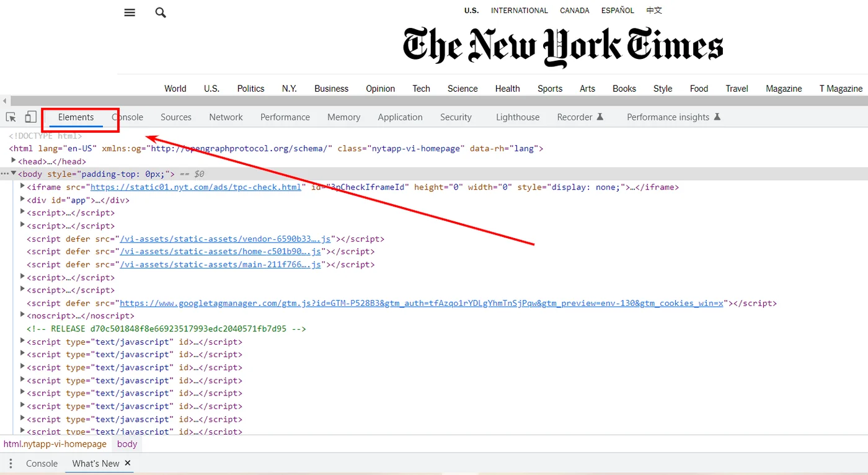The height and width of the screenshot is (475, 868).
Task: Go to the Politics section
Action: pyautogui.click(x=250, y=89)
